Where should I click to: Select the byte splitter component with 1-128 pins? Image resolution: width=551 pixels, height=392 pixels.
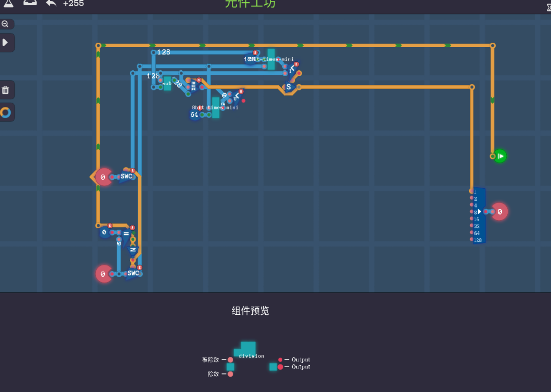tap(479, 215)
